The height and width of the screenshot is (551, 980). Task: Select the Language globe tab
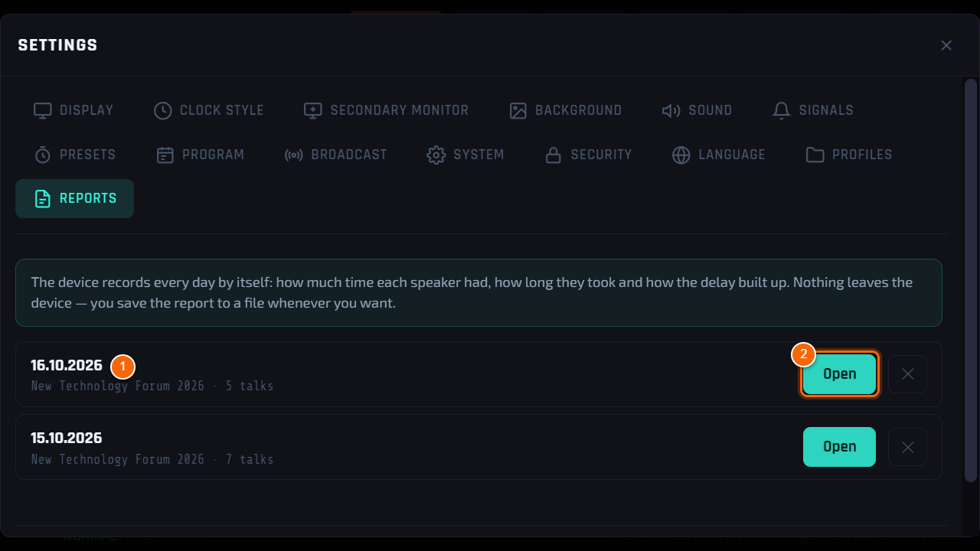coord(719,155)
